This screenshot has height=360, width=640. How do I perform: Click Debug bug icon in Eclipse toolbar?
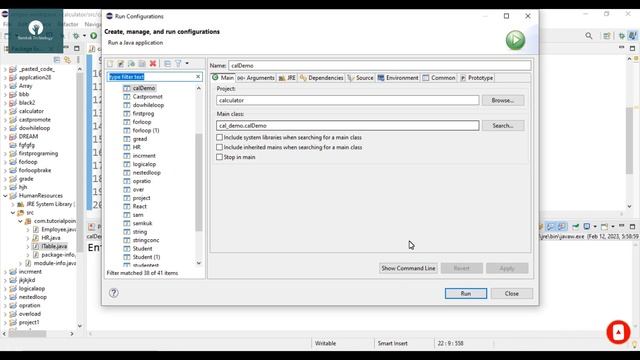[x=76, y=36]
